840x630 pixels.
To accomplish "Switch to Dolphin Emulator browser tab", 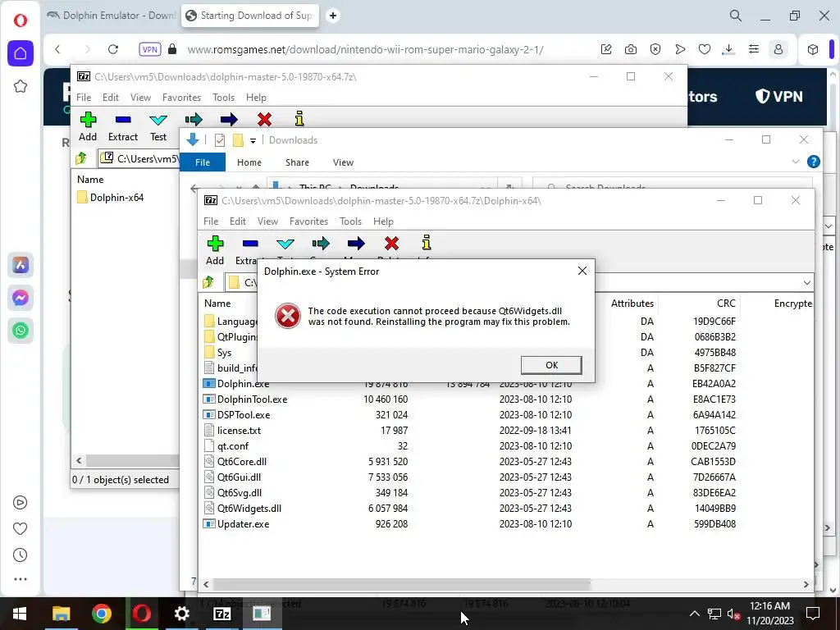I will coord(111,16).
